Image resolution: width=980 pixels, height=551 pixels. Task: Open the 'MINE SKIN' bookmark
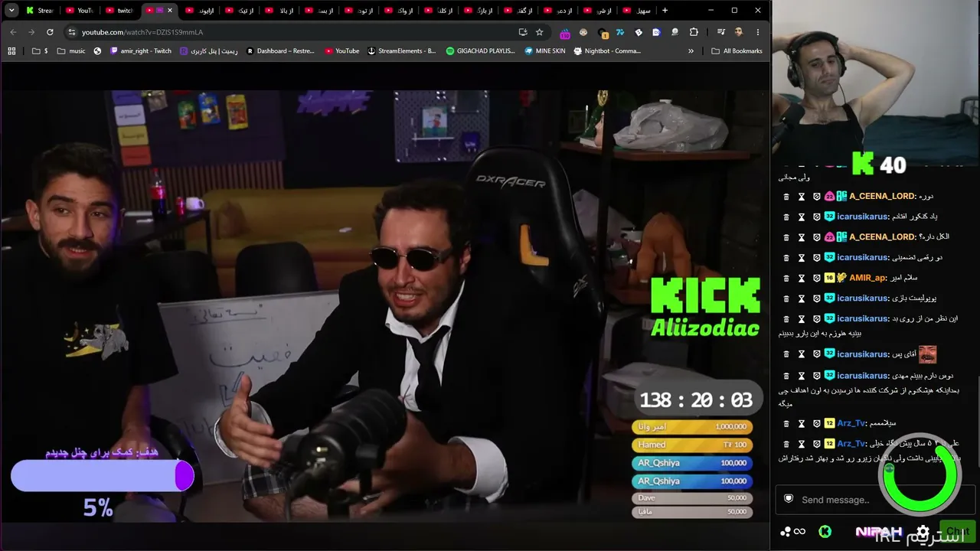pyautogui.click(x=544, y=51)
